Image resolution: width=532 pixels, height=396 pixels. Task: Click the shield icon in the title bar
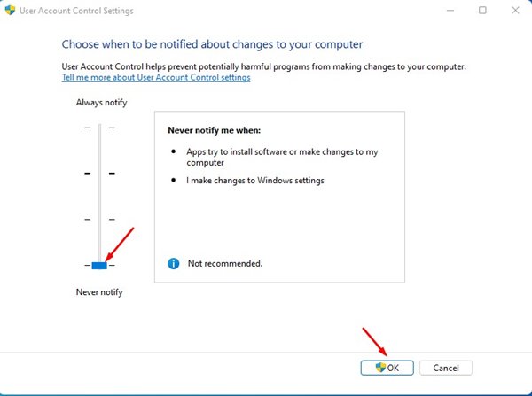[x=10, y=10]
